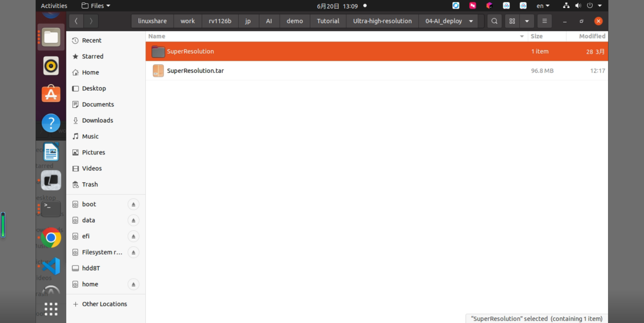Open Visual Studio Code from dock
Image resolution: width=644 pixels, height=323 pixels.
tap(51, 266)
